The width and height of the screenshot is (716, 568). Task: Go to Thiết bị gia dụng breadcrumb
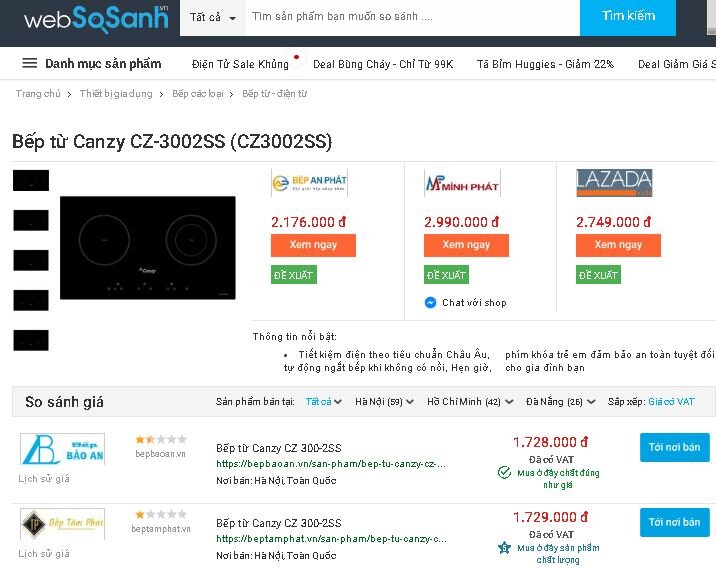pos(116,94)
